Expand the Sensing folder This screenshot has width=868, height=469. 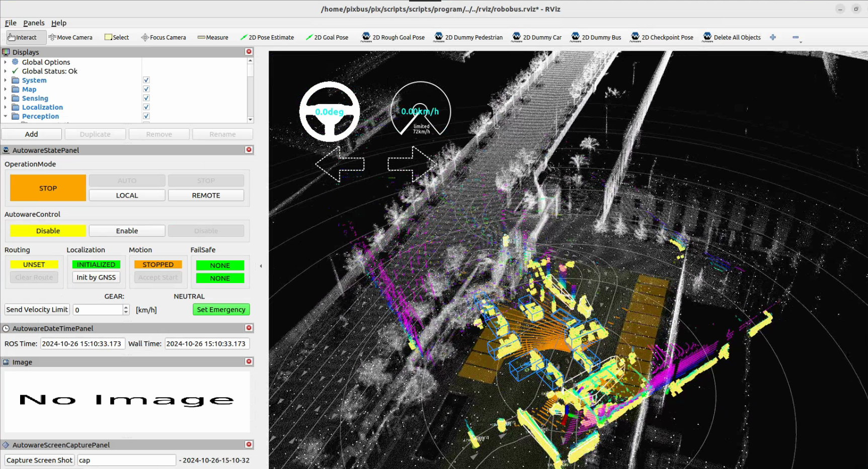6,98
